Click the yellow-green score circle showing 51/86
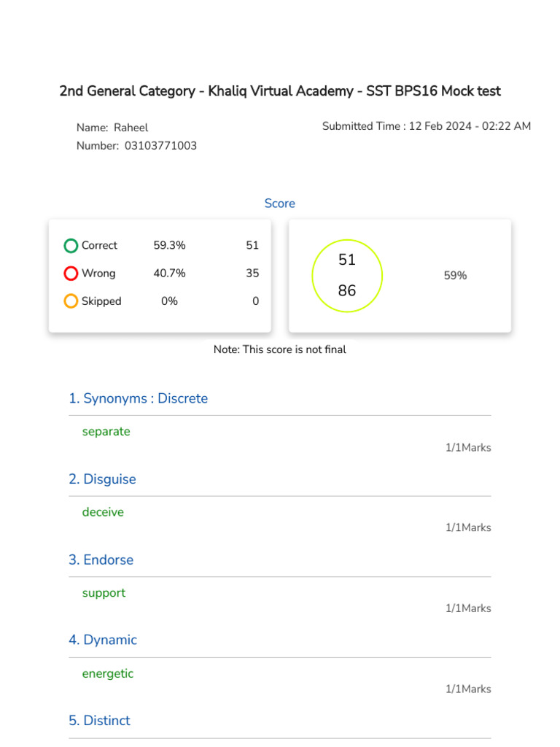 347,276
